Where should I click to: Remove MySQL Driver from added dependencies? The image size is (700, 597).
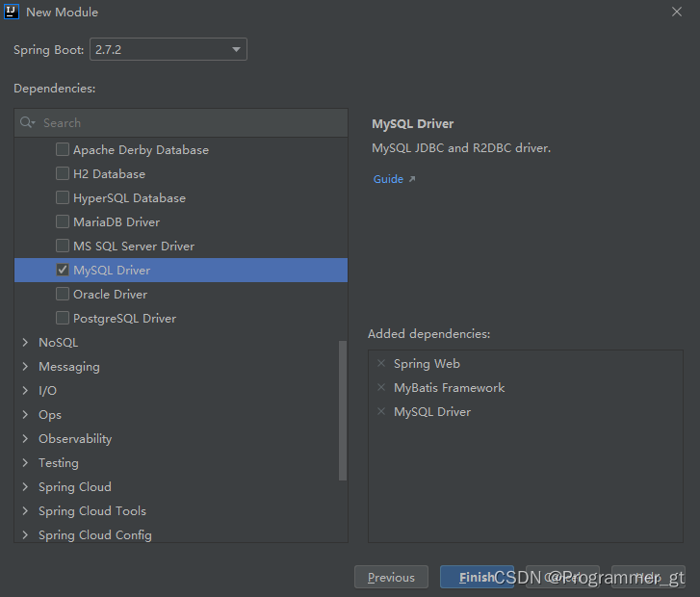(381, 412)
